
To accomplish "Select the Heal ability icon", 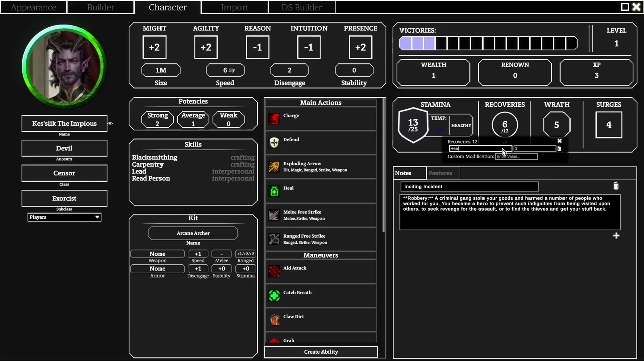I will point(274,191).
